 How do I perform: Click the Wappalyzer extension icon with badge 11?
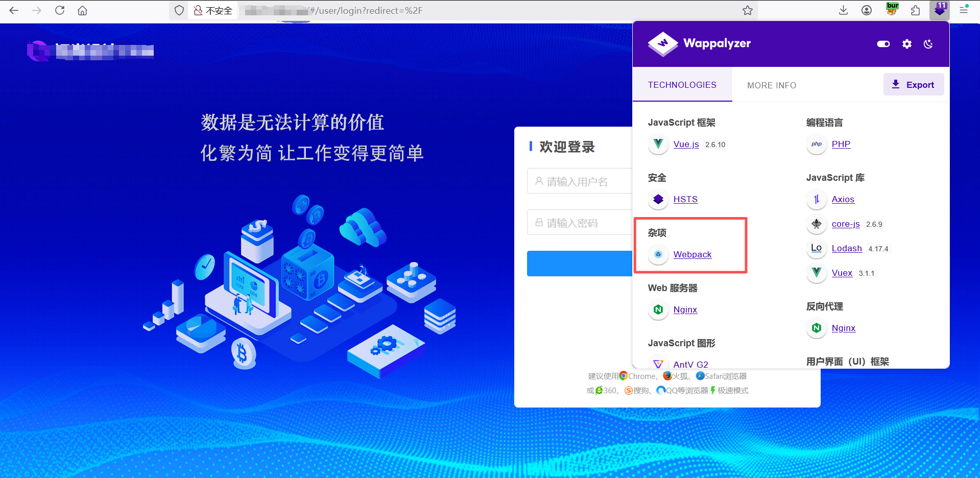click(x=939, y=10)
